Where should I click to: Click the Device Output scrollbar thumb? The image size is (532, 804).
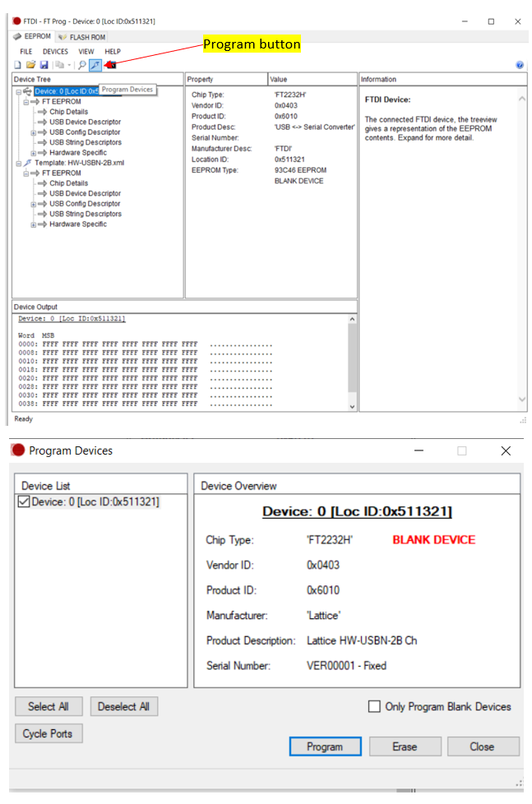[352, 358]
